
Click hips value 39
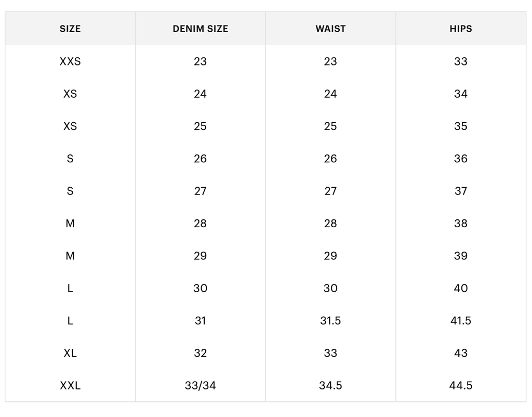click(461, 256)
